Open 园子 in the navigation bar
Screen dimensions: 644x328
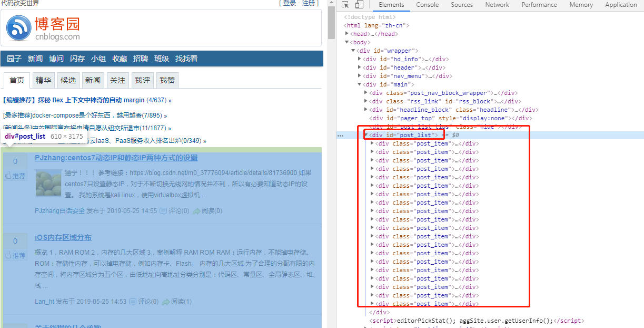tap(14, 59)
